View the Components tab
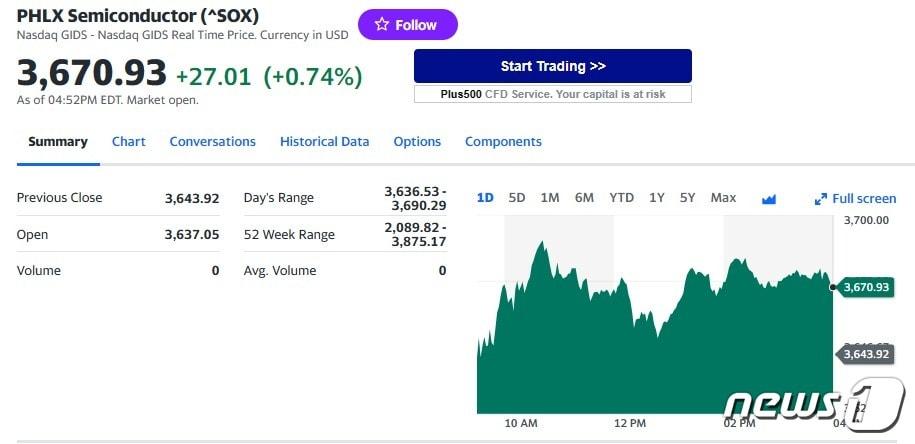 tap(503, 142)
